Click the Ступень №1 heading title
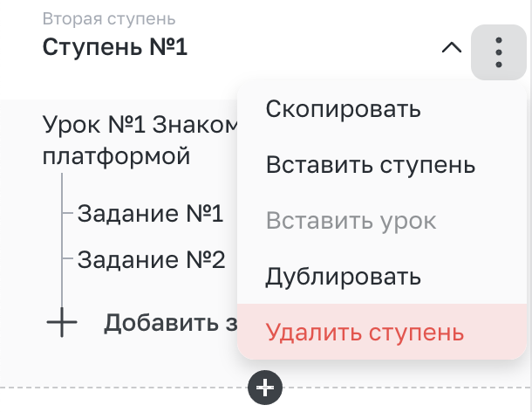Viewport: 532px width, 412px height. pos(114,47)
